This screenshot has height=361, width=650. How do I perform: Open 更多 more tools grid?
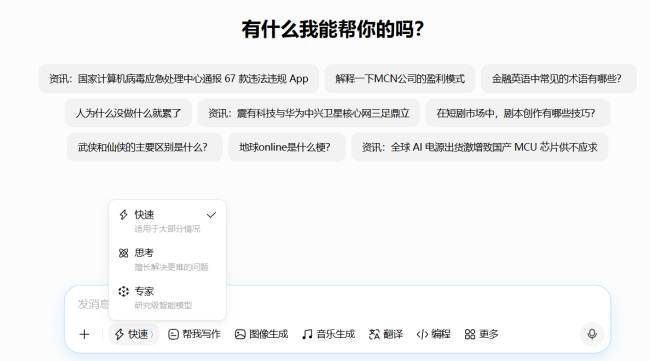[x=481, y=334]
